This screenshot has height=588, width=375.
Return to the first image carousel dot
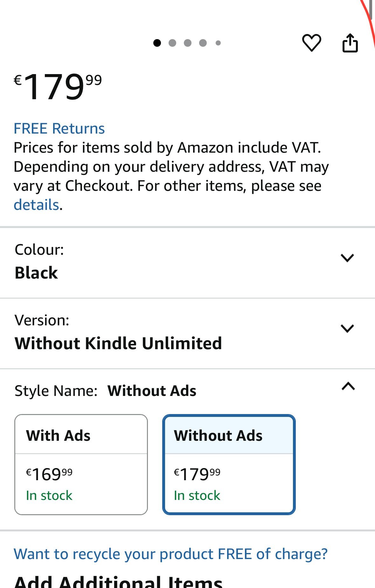(157, 43)
